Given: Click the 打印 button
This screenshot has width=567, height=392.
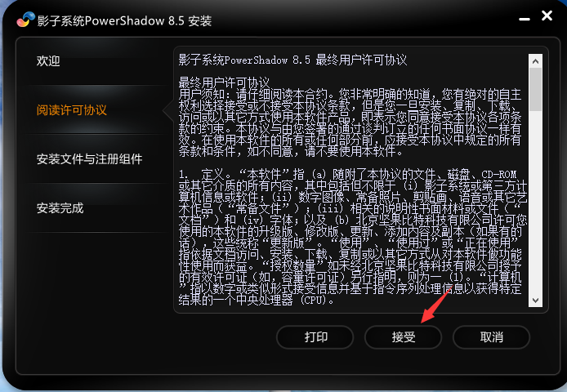Looking at the screenshot, I should point(315,337).
